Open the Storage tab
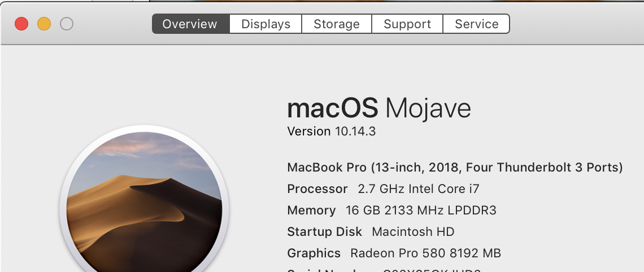The image size is (644, 272). tap(337, 24)
